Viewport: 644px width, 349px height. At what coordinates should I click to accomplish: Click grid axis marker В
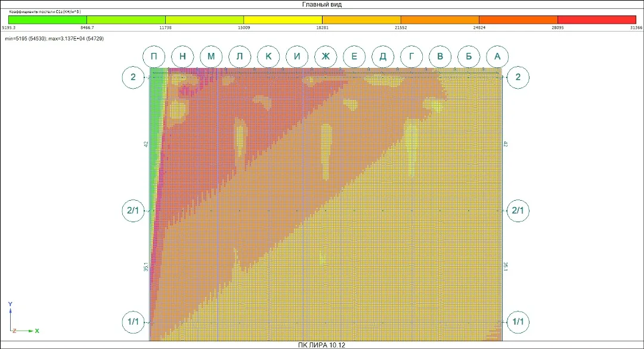point(440,57)
